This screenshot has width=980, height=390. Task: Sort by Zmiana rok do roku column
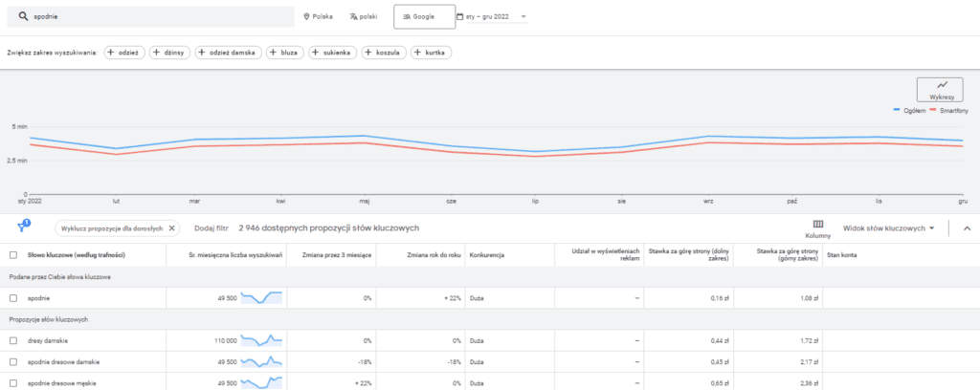(x=434, y=254)
